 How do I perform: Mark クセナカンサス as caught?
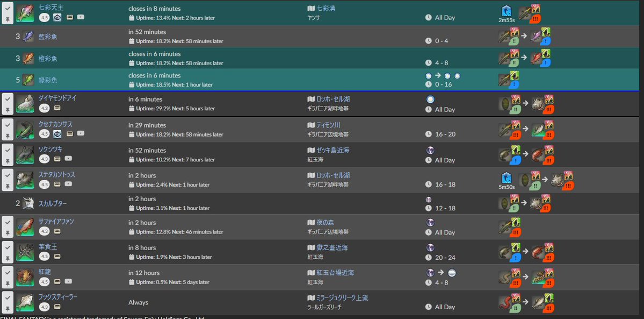coord(8,125)
